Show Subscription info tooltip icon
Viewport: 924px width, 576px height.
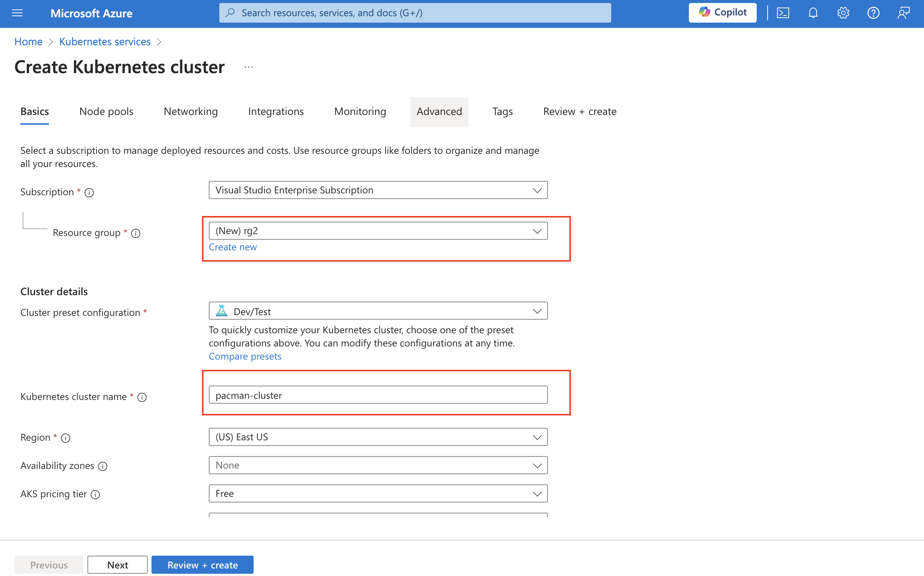click(x=89, y=192)
